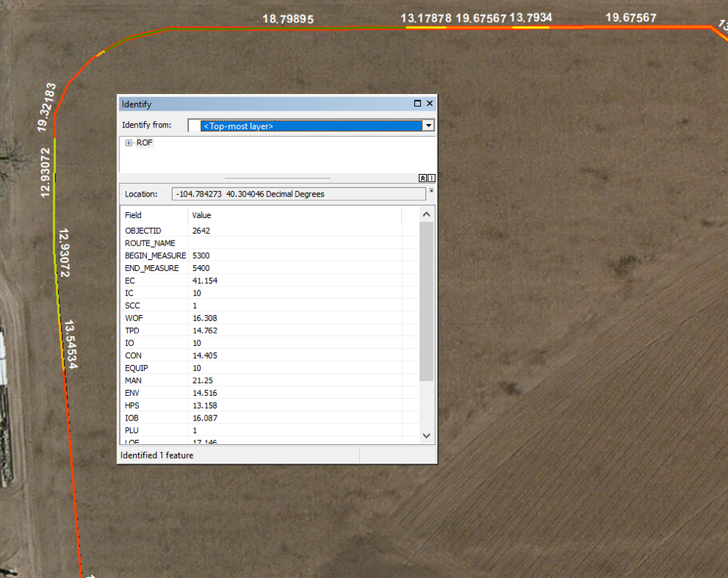Click the 18.79895 segment label on the map
Image resolution: width=728 pixels, height=578 pixels.
pos(287,19)
